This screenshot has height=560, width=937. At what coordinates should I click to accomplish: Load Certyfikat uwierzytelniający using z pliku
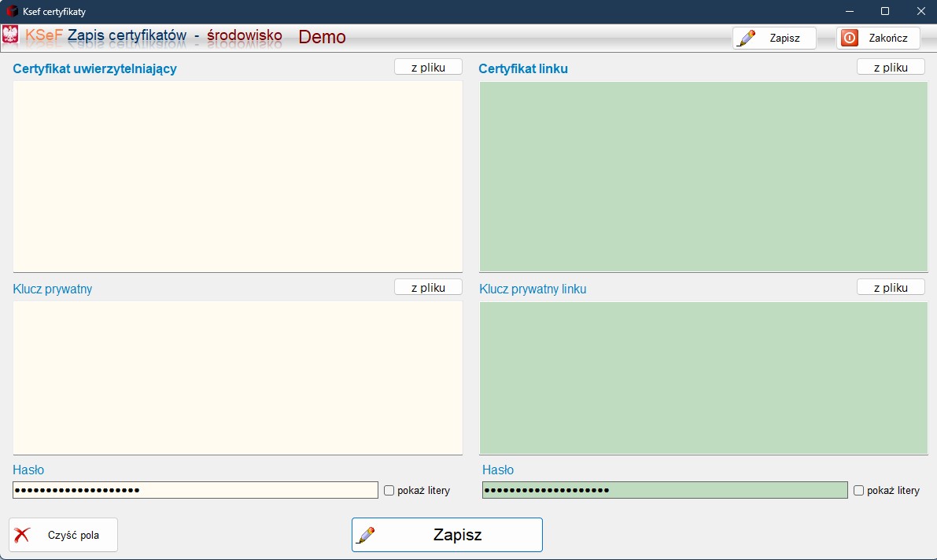428,68
